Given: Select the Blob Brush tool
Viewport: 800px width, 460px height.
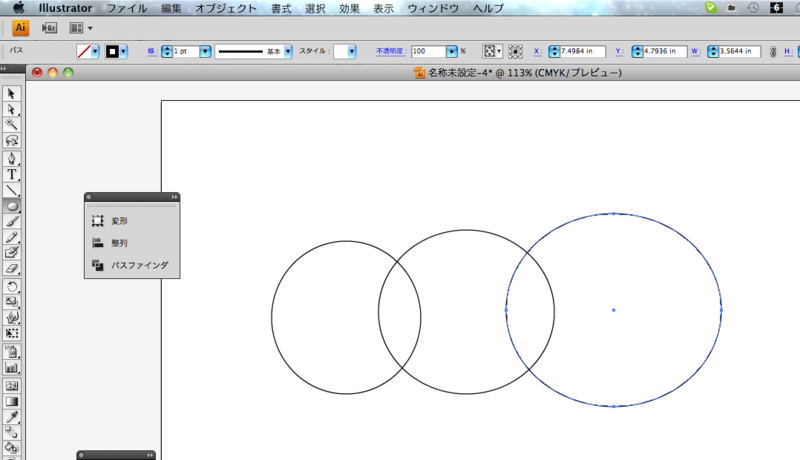Looking at the screenshot, I should tap(12, 252).
